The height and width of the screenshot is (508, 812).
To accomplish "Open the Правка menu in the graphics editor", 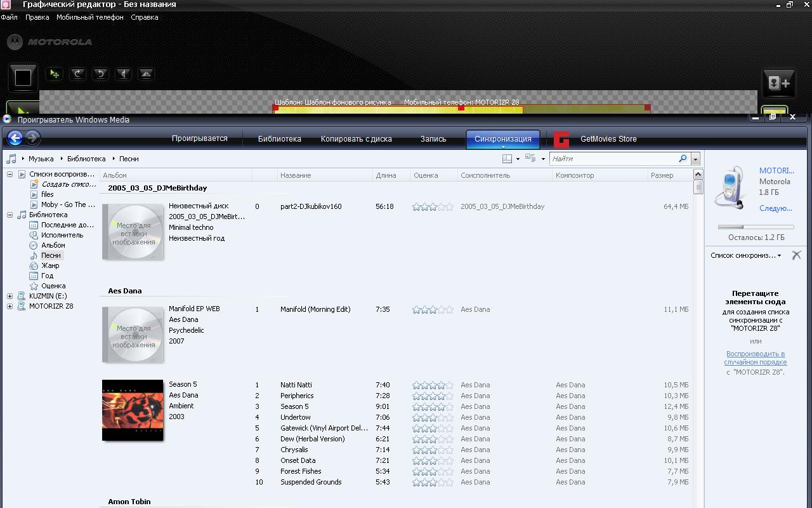I will 37,17.
